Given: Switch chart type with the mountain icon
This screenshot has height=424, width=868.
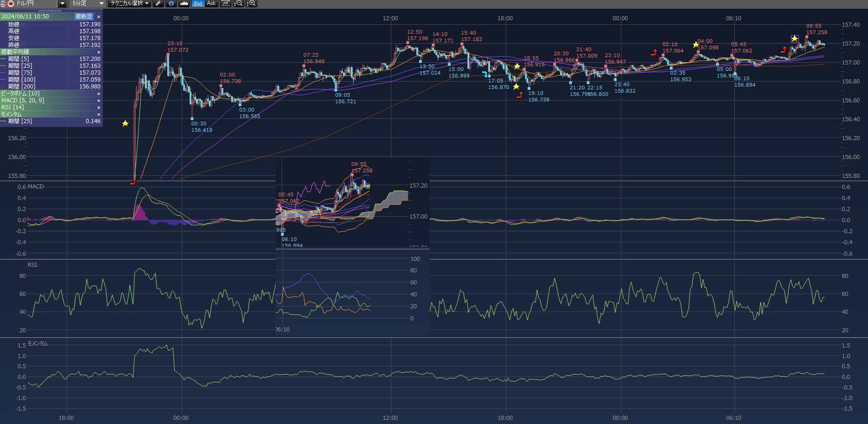Looking at the screenshot, I should tap(184, 4).
